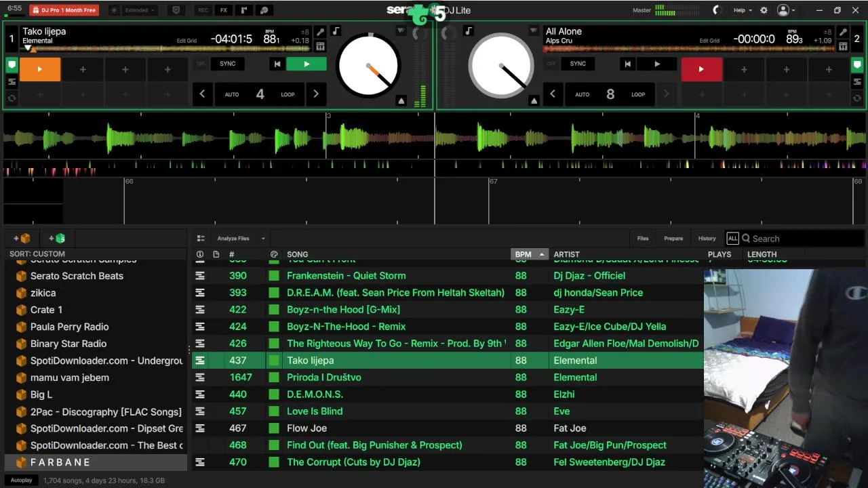Click Edit Grid on deck 2
868x488 pixels.
coord(709,41)
